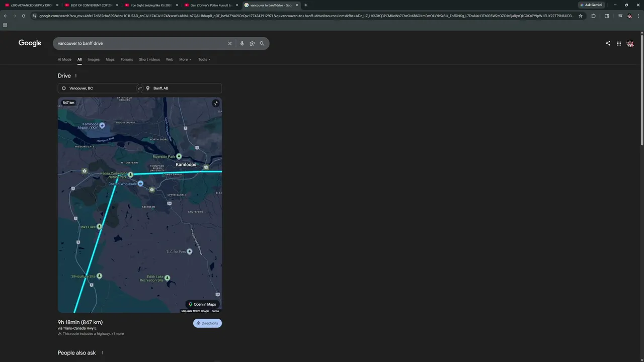Edit the Banff, AB destination field
Viewport: 644px width, 362px height.
(x=181, y=88)
